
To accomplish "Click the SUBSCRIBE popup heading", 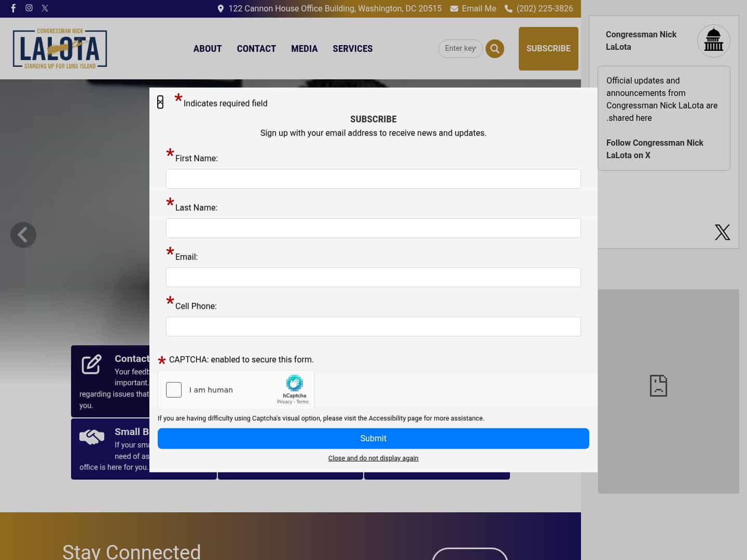I will [x=374, y=119].
